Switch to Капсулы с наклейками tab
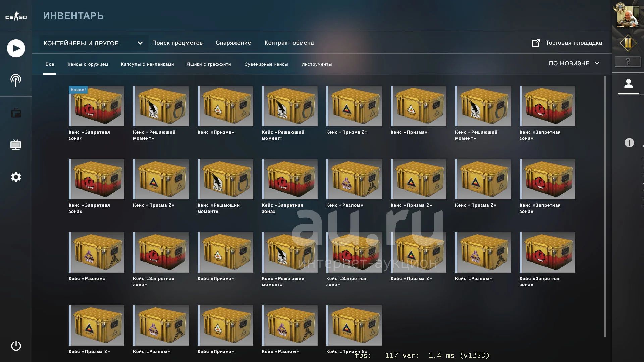Screen dimensions: 644x362 click(x=147, y=64)
